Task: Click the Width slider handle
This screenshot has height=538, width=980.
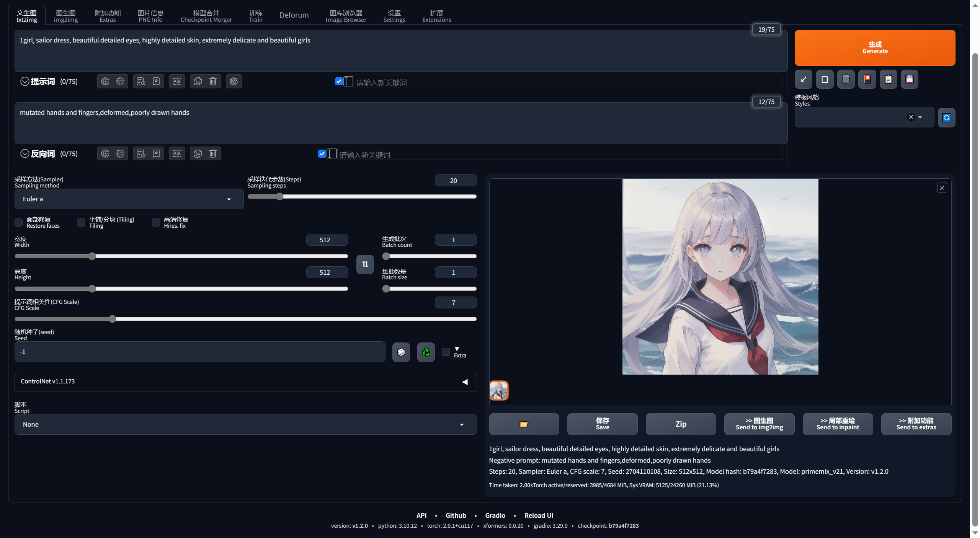Action: (x=92, y=256)
